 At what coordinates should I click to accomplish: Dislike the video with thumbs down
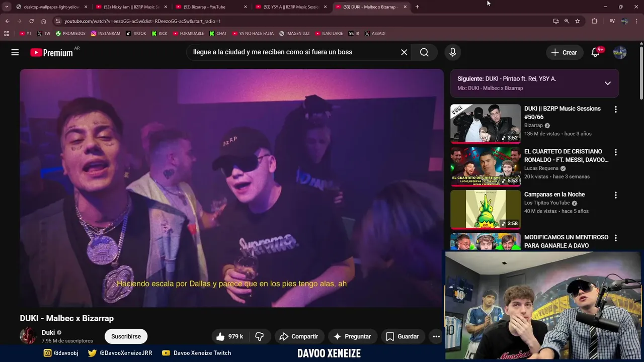pyautogui.click(x=260, y=336)
